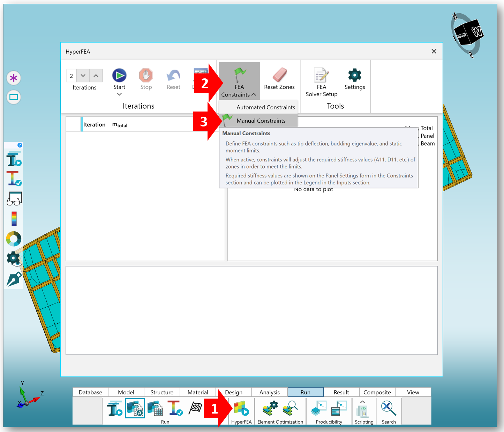This screenshot has width=504, height=432.
Task: Click the m total column header
Action: (120, 125)
